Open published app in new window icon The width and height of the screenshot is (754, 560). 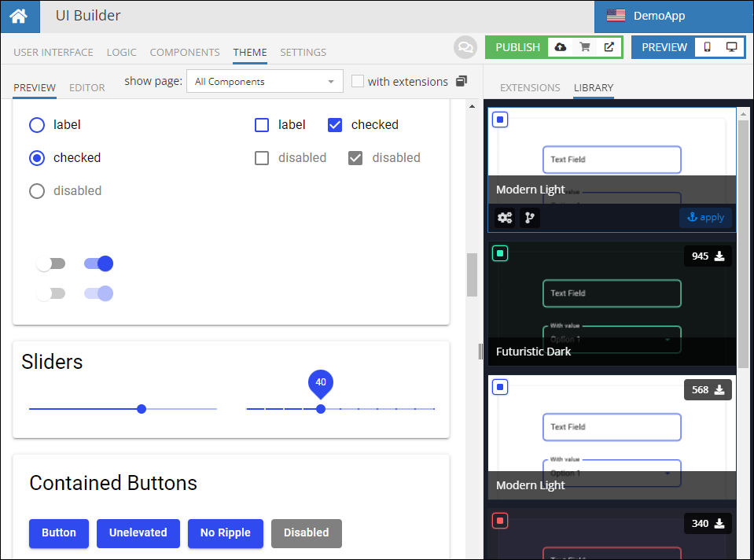coord(609,47)
